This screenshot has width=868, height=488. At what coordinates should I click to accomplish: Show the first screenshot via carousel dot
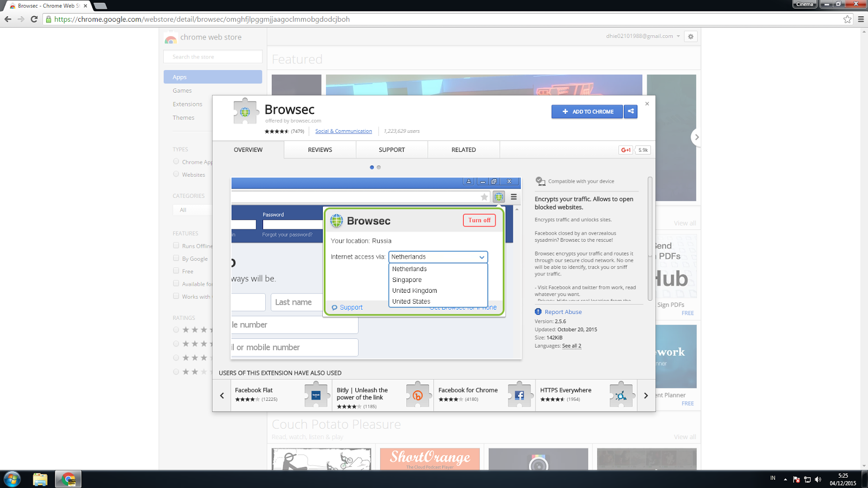[x=372, y=167]
